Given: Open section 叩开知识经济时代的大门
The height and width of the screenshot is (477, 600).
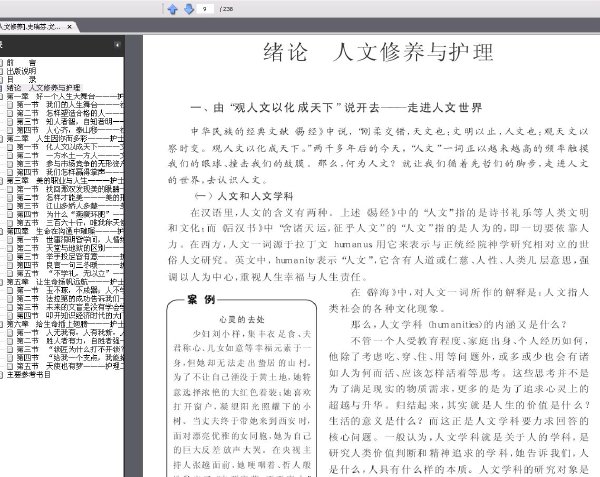Looking at the screenshot, I should tap(70, 316).
